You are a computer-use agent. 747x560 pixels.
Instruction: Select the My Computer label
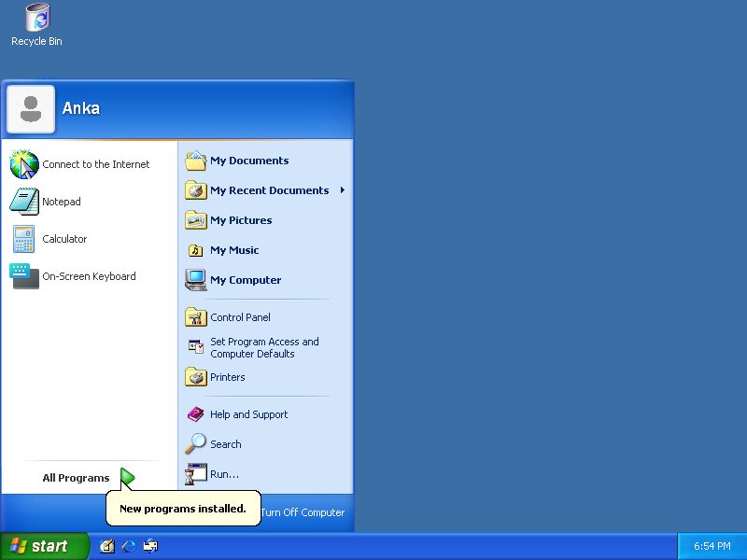pyautogui.click(x=246, y=280)
